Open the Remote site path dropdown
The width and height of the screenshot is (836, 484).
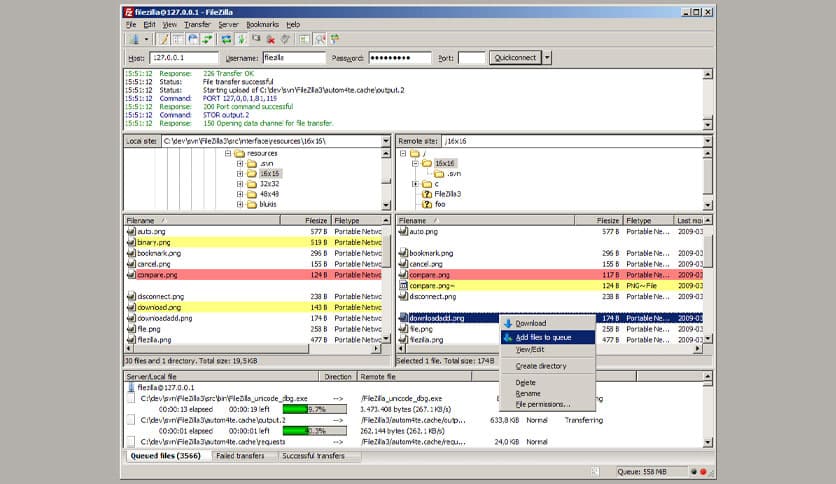pyautogui.click(x=708, y=141)
